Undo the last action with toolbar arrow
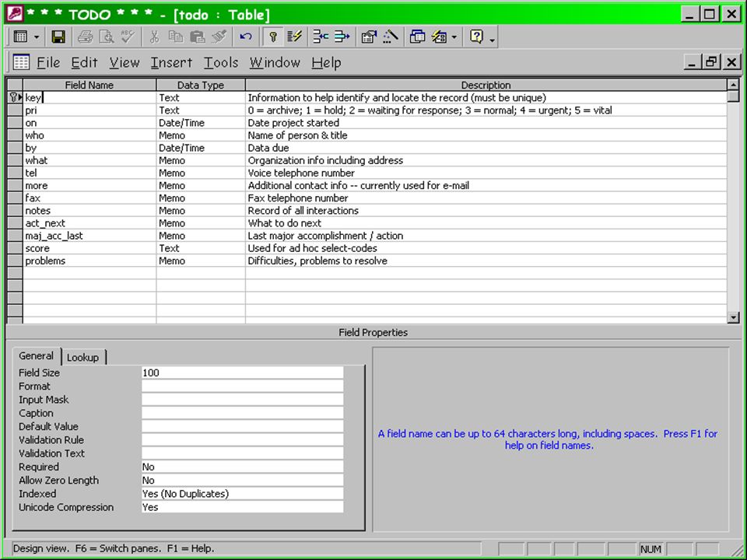 pyautogui.click(x=246, y=37)
